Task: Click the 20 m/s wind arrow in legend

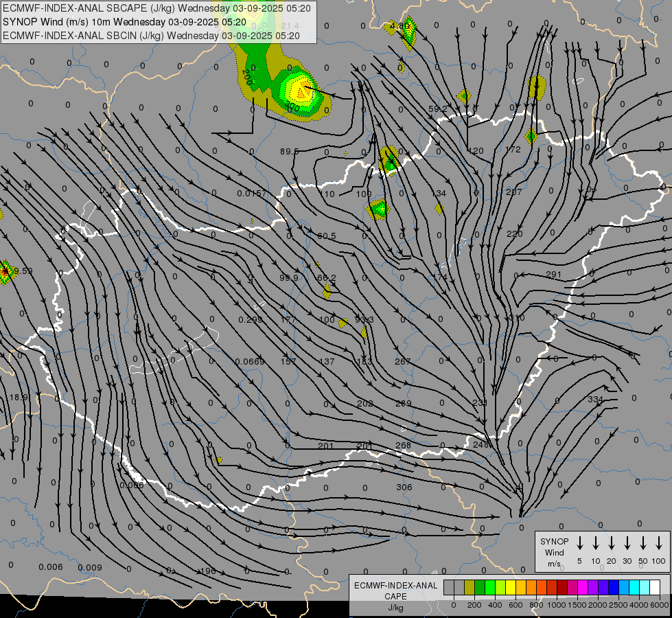Action: [611, 543]
